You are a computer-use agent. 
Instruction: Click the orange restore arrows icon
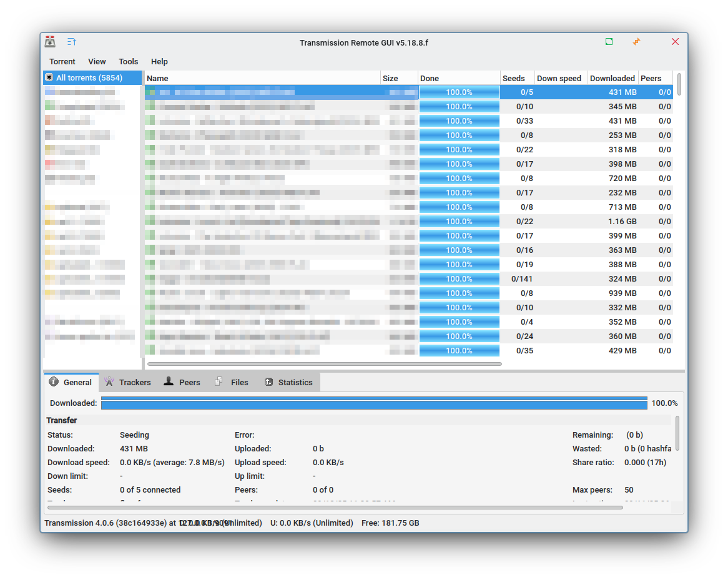pyautogui.click(x=636, y=42)
